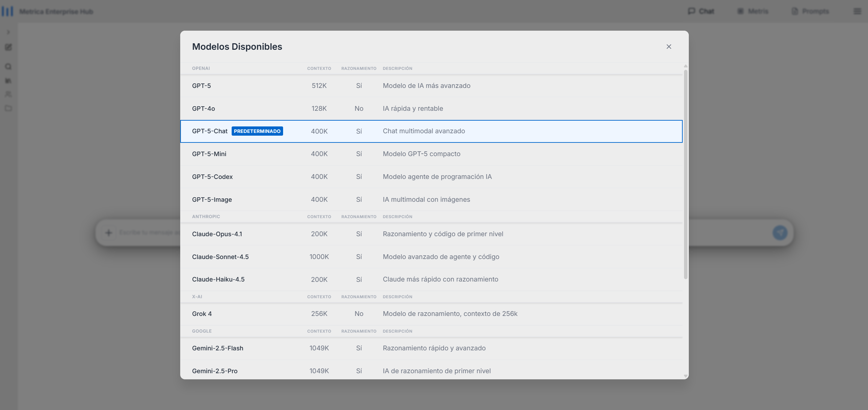Open the Prompts tab

point(810,11)
